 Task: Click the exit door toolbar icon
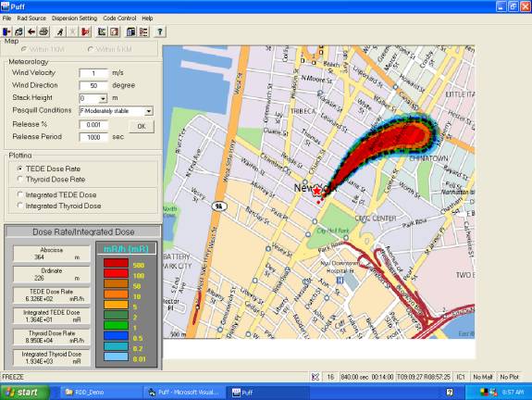point(6,31)
